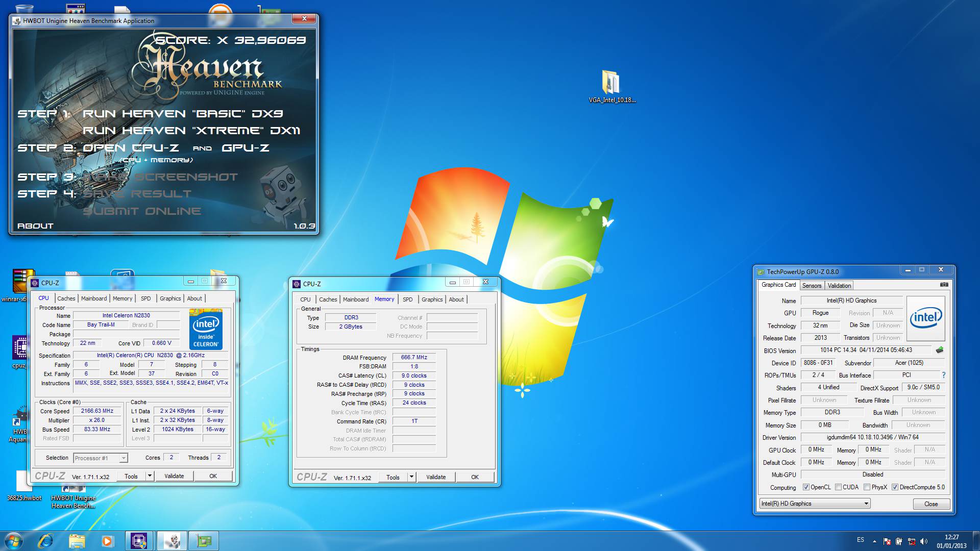Toggle the OpenCL checkbox in GPU-Z

click(806, 487)
